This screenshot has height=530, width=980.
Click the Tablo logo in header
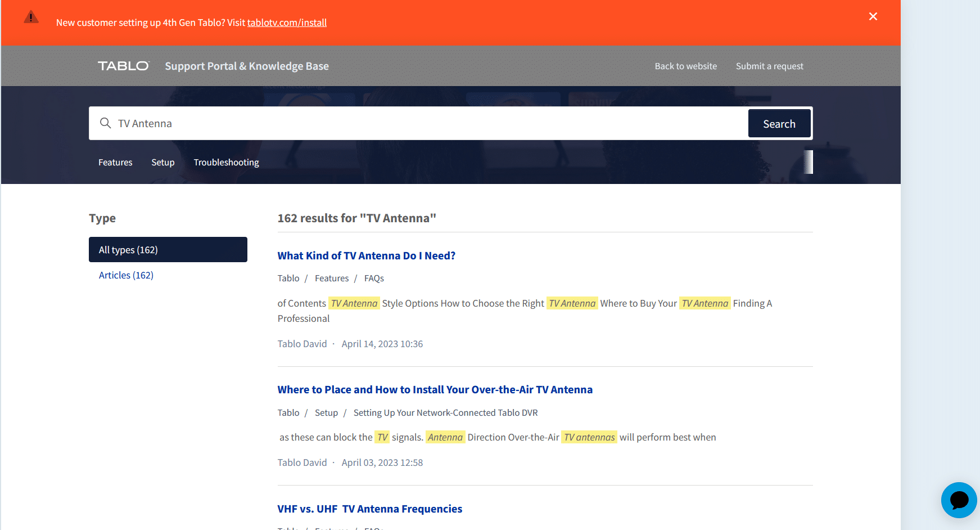[124, 66]
